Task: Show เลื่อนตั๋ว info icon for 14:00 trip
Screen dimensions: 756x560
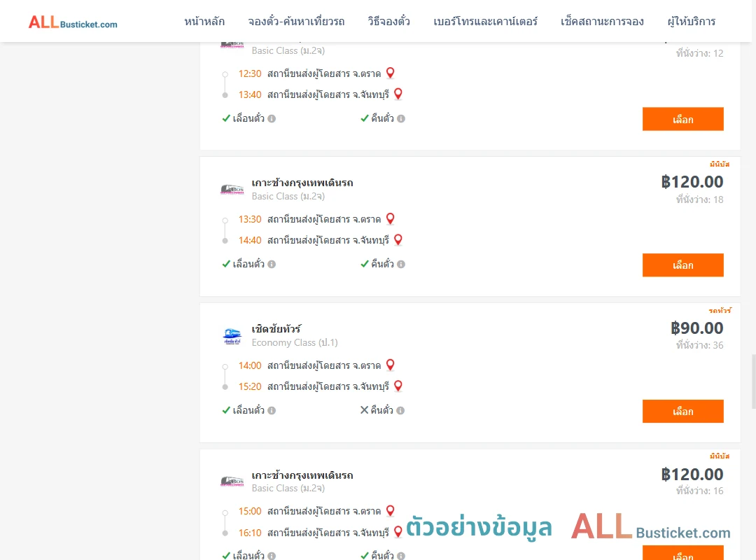Action: click(272, 410)
